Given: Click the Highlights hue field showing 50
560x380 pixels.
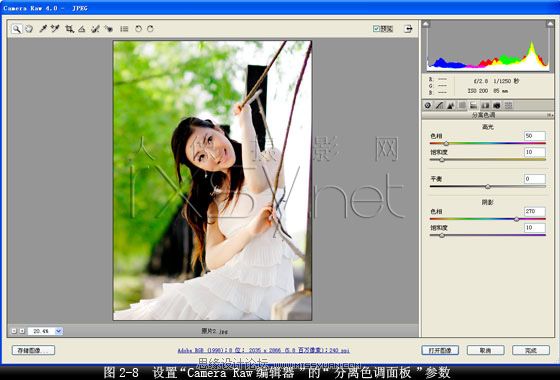Looking at the screenshot, I should click(535, 136).
